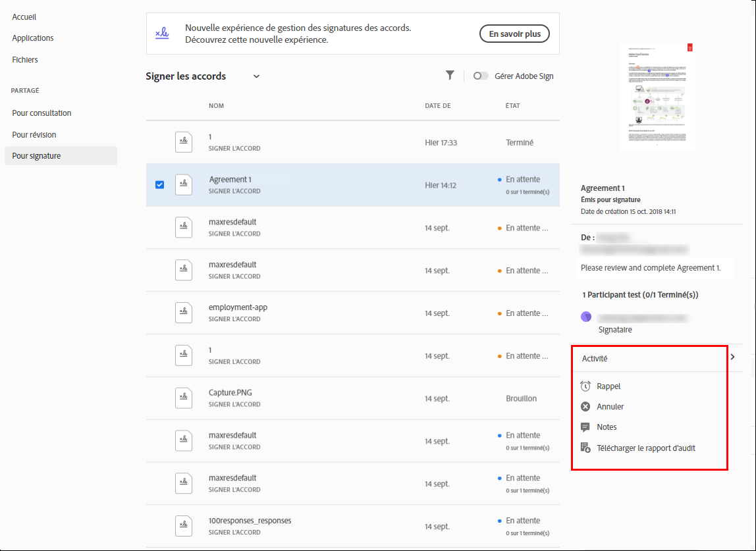Viewport: 756px width, 551px height.
Task: Click the audit report download icon
Action: [585, 448]
